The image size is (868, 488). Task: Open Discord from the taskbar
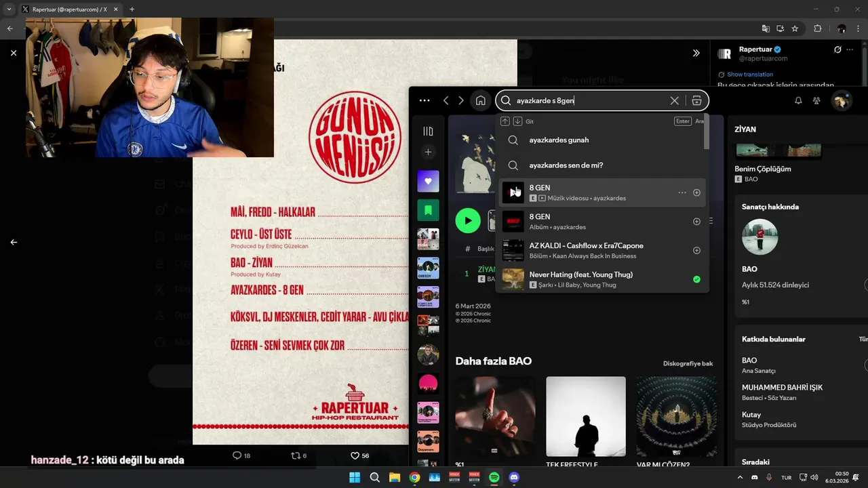click(514, 477)
